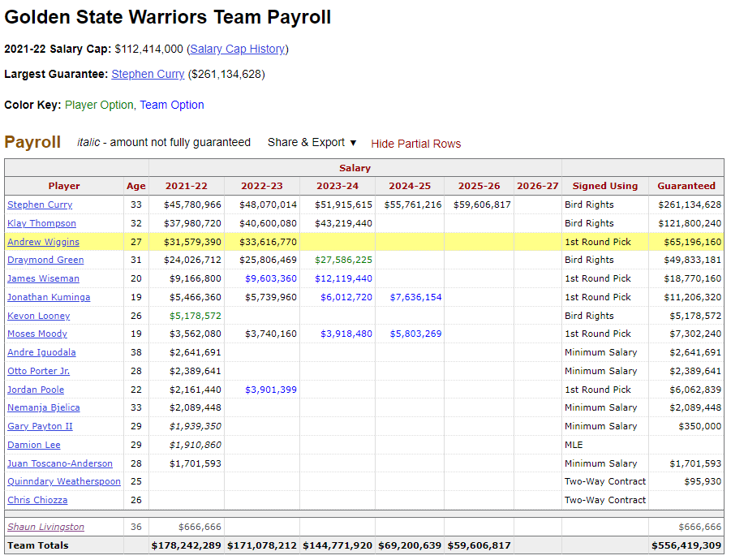Click Hide Partial Rows
This screenshot has height=560, width=731.
(416, 144)
